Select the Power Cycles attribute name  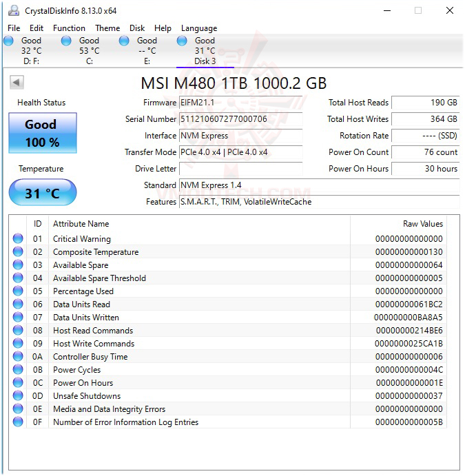(76, 370)
